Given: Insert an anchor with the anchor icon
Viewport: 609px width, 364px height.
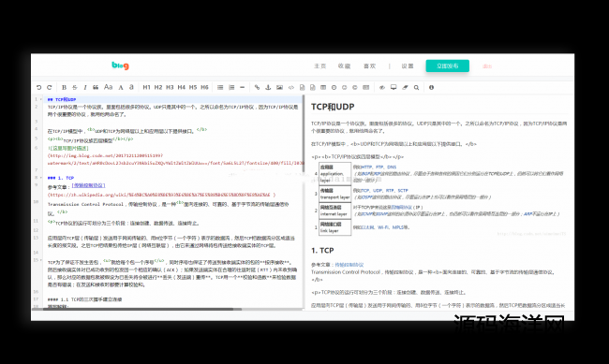Looking at the screenshot, I should [268, 87].
